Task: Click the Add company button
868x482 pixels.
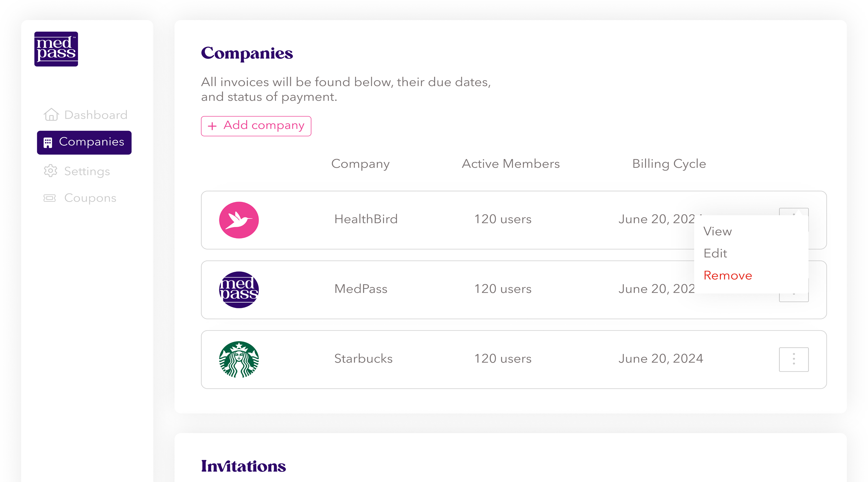Action: tap(256, 126)
